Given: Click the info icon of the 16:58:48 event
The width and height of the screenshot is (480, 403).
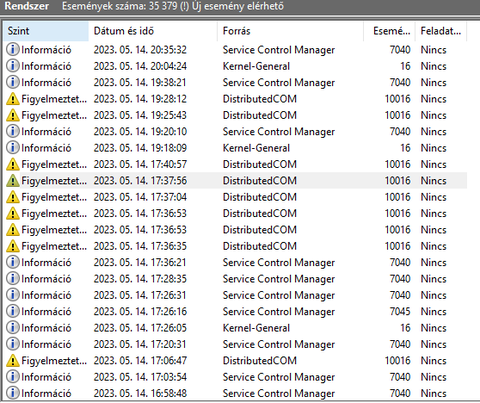Looking at the screenshot, I should tap(13, 393).
